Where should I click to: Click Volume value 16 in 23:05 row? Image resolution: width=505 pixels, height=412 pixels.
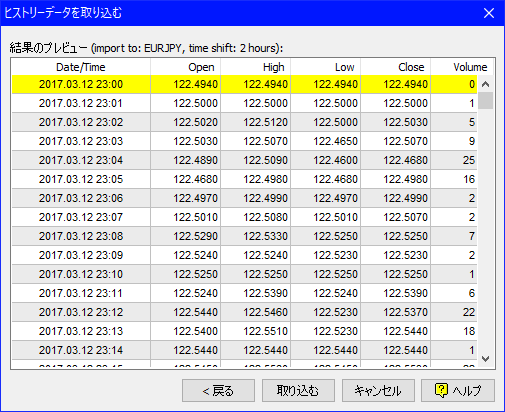click(469, 179)
